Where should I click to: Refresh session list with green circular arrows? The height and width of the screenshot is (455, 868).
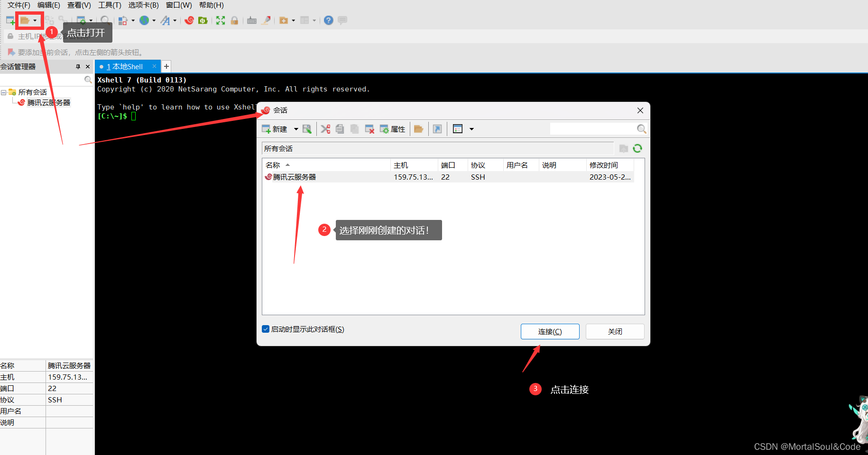pyautogui.click(x=637, y=149)
